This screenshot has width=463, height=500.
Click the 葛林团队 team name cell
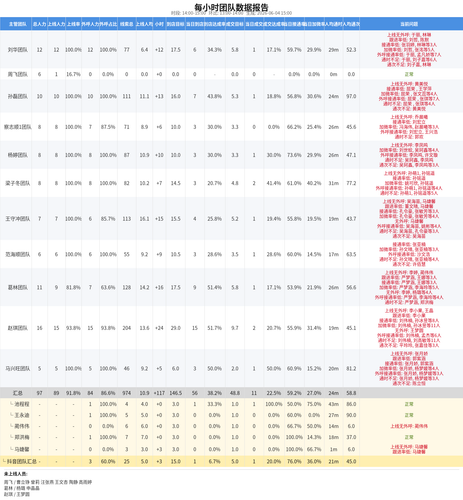pyautogui.click(x=18, y=287)
